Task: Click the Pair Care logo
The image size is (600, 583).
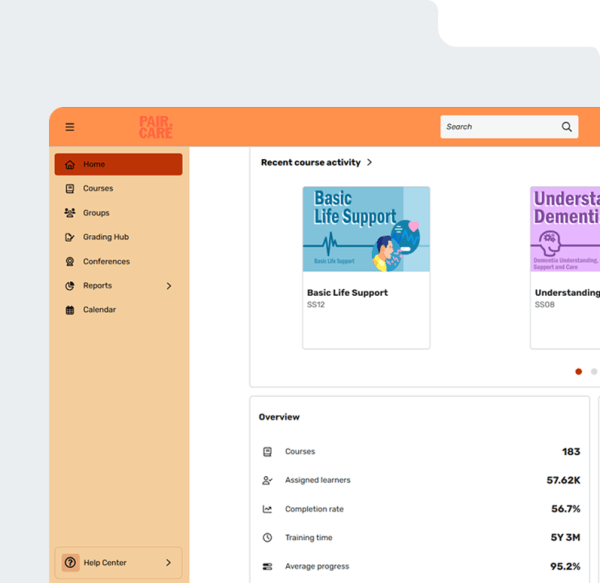Action: (156, 127)
